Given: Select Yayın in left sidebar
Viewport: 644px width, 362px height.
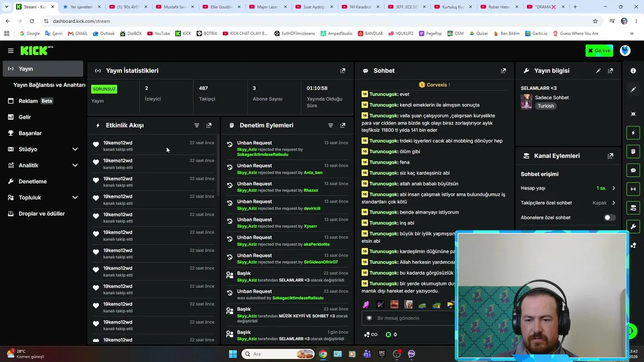Looking at the screenshot, I should click(43, 69).
